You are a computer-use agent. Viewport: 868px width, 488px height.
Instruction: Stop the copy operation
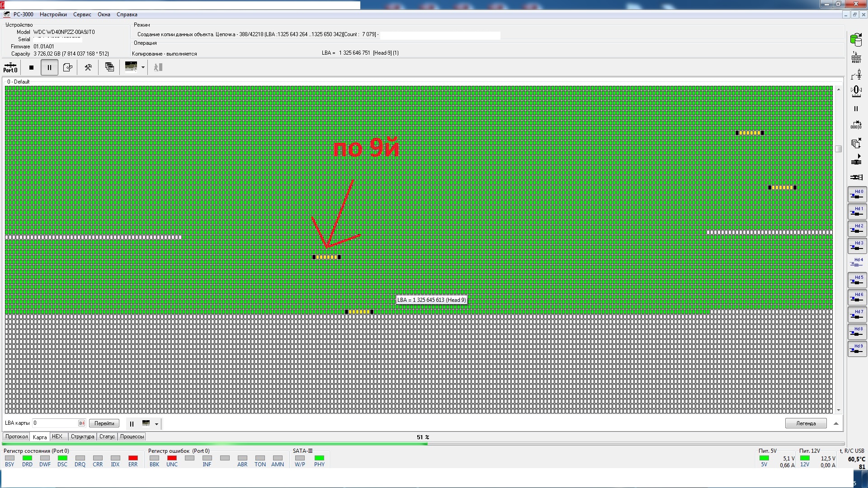31,67
